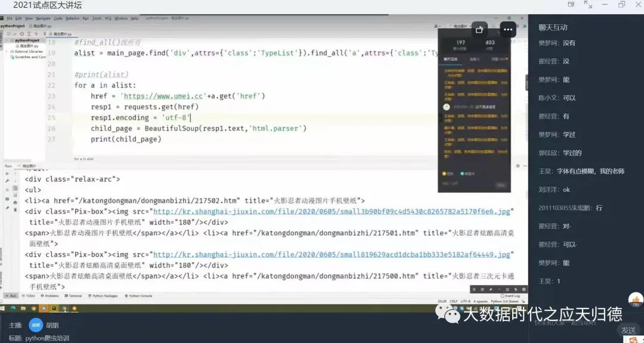Click the 胡朋 host avatar

click(36, 325)
